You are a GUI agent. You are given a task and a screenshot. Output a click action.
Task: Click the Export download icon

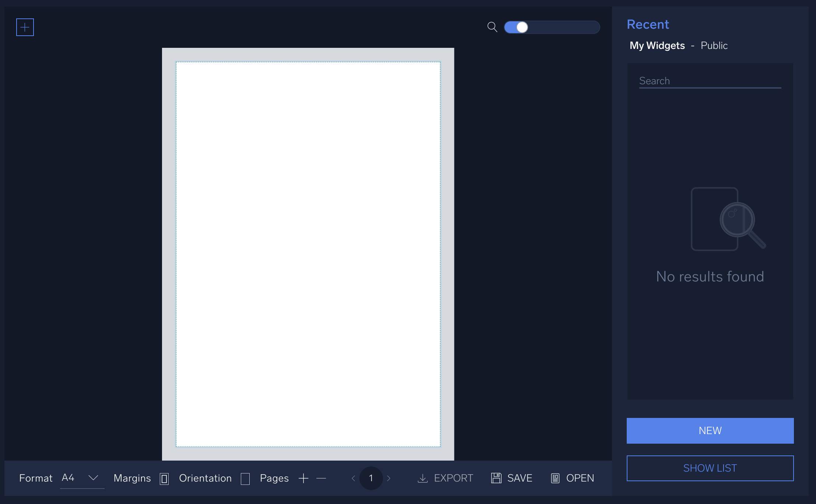[x=423, y=478]
